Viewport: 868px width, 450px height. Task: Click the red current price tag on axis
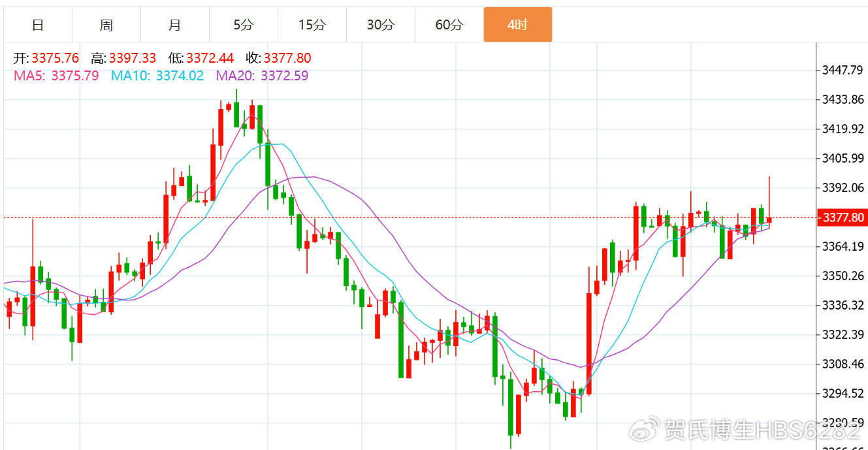click(842, 217)
